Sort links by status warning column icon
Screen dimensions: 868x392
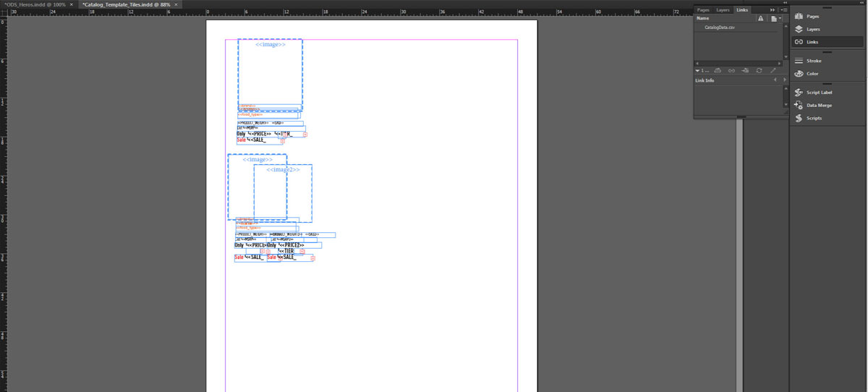760,18
